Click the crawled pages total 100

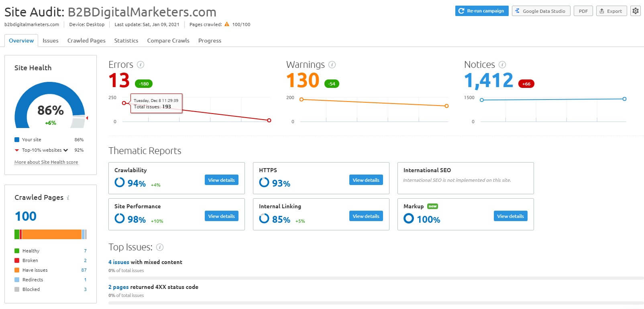(26, 216)
